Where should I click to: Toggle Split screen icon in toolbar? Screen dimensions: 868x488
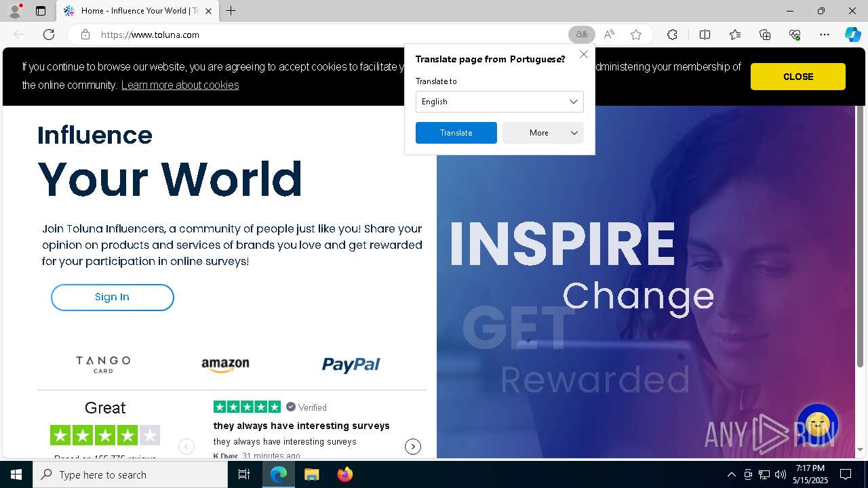click(705, 35)
